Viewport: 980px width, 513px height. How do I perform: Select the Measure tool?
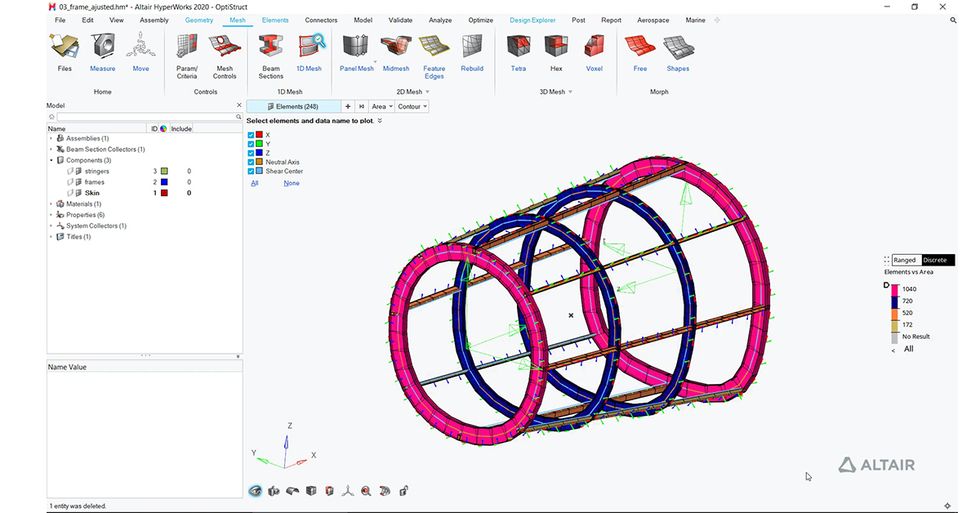(103, 52)
